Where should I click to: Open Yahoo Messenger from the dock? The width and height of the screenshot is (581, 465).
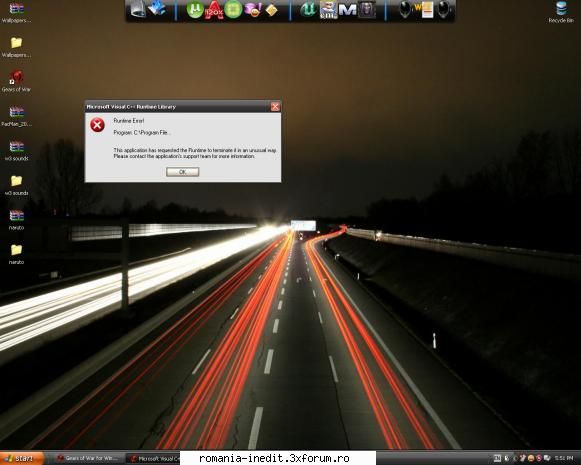[253, 10]
